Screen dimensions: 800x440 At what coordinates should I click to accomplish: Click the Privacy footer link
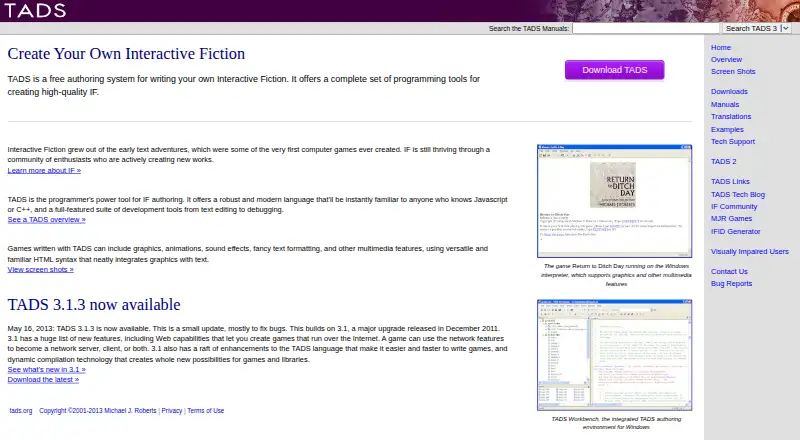click(171, 410)
